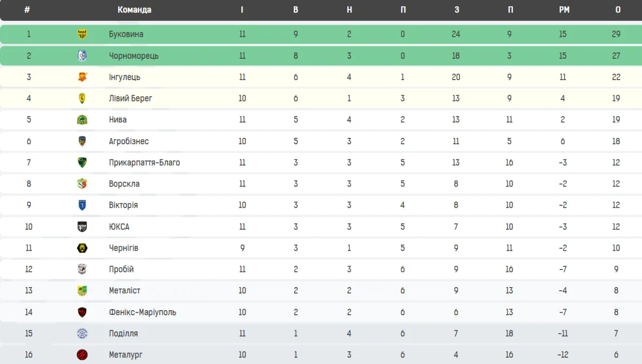Click the Фенікс-Маріуполь team name

point(142,312)
